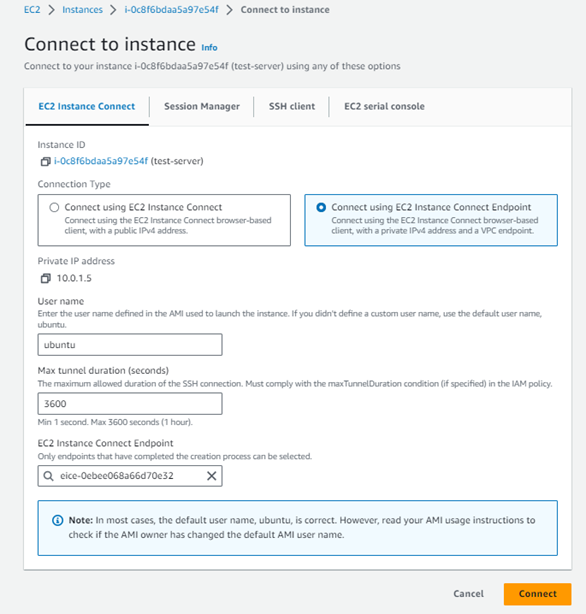Focus the Max tunnel duration input field
Image resolution: width=586 pixels, height=614 pixels.
[x=130, y=404]
